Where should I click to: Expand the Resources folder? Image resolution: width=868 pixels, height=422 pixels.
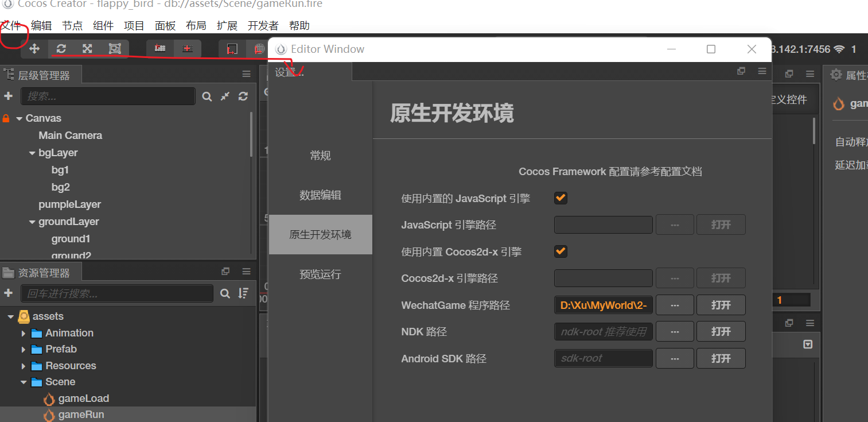[x=24, y=366]
